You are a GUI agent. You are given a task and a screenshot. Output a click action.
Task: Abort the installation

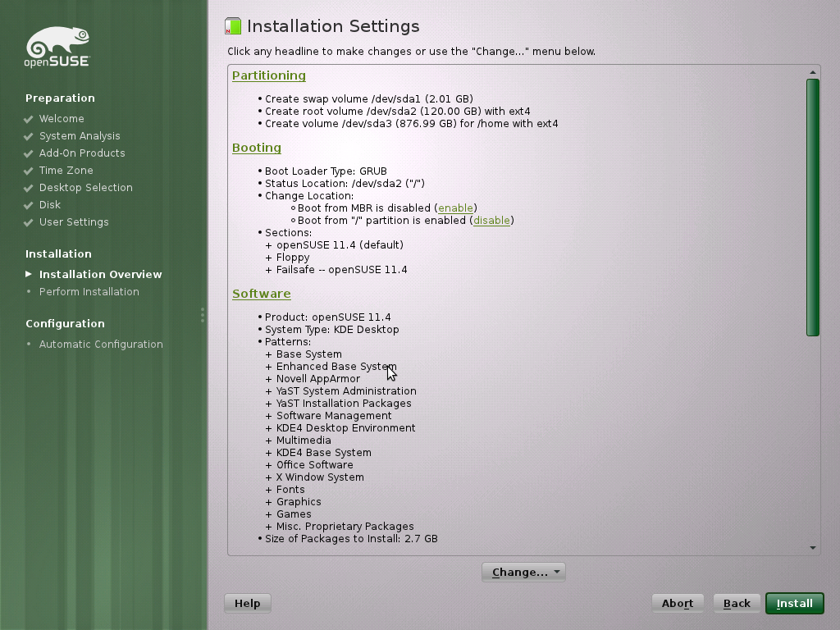[678, 603]
